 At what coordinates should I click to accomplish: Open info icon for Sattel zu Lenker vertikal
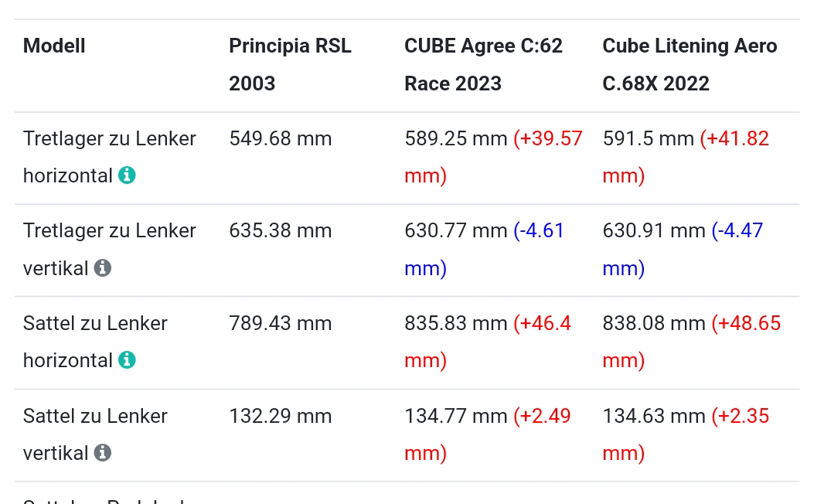tap(102, 453)
